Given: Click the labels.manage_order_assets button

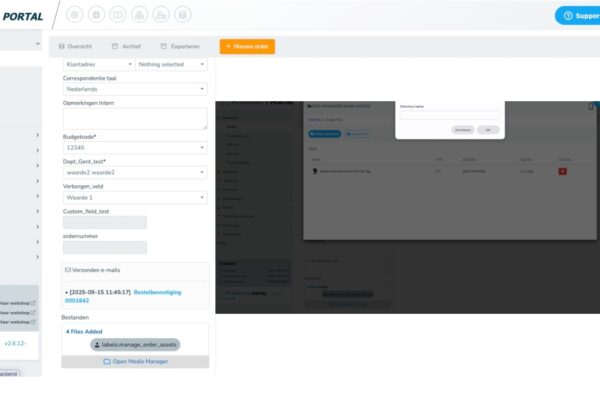Looking at the screenshot, I should [135, 344].
